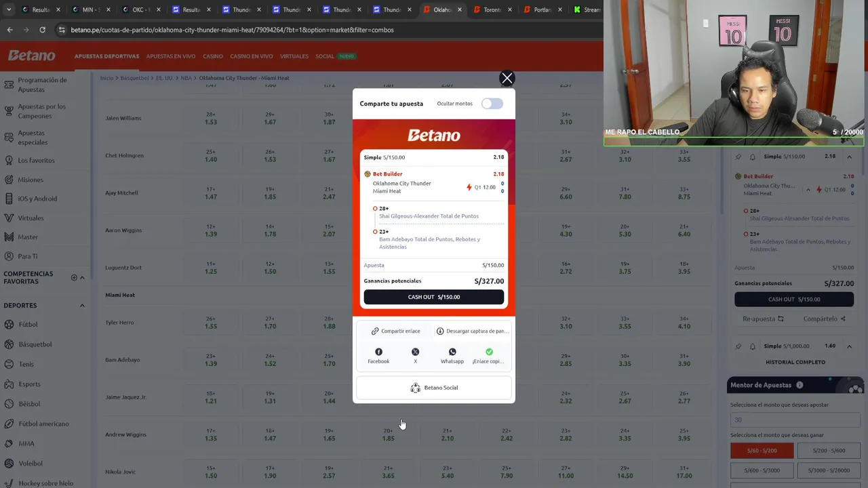The height and width of the screenshot is (488, 868).
Task: Click Mentor de Apuestas info icon
Action: [800, 385]
